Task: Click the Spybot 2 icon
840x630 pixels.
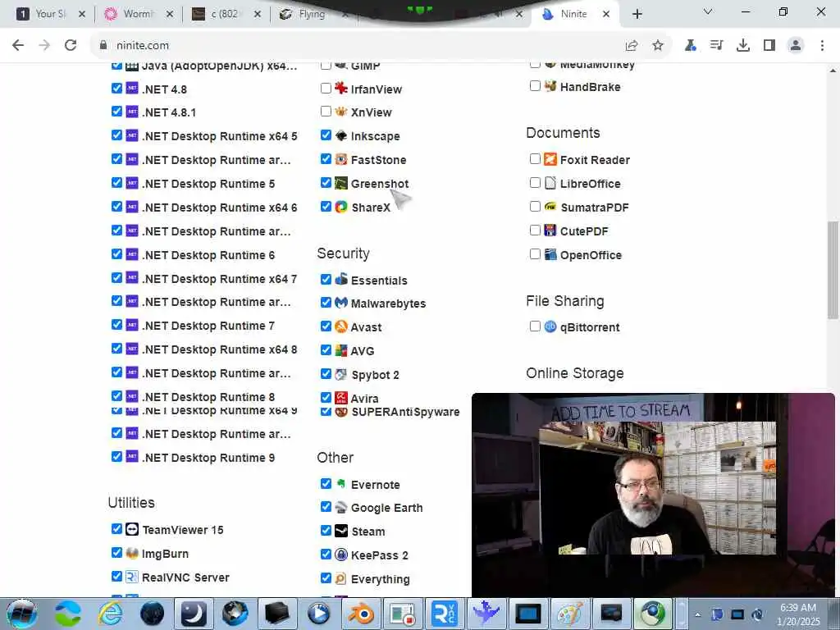Action: [x=341, y=374]
